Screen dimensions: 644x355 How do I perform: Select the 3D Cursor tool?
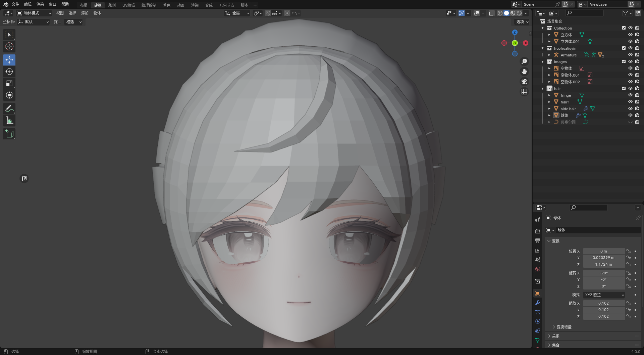[x=9, y=47]
